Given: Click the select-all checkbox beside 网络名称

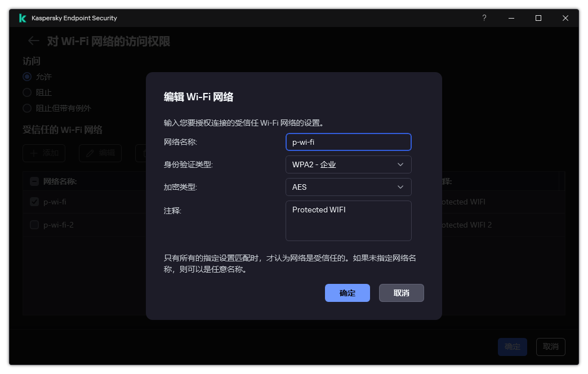Looking at the screenshot, I should 34,181.
